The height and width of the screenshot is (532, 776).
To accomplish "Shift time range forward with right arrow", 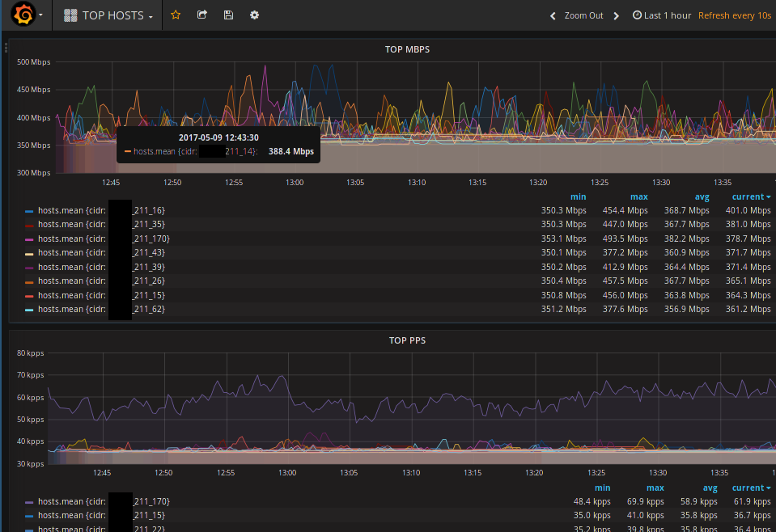I will point(616,15).
